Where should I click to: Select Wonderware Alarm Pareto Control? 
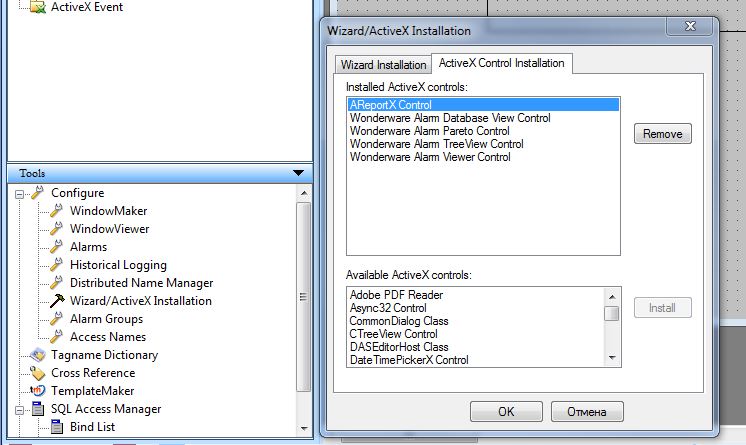pos(429,131)
